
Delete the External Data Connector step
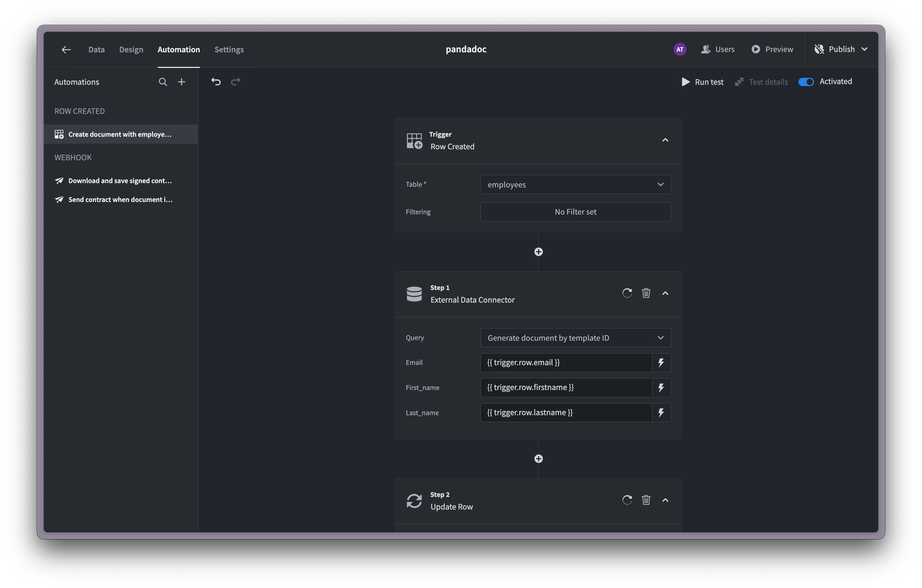pyautogui.click(x=646, y=293)
